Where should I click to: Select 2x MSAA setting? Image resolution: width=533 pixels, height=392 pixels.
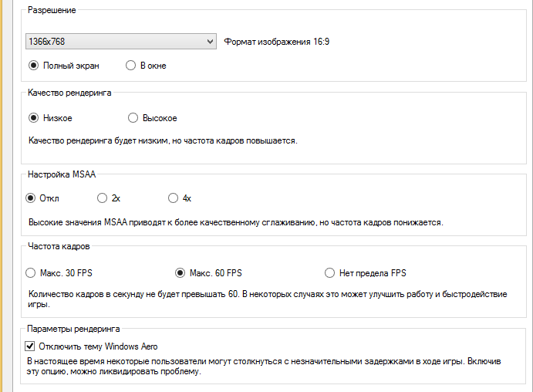coord(103,198)
